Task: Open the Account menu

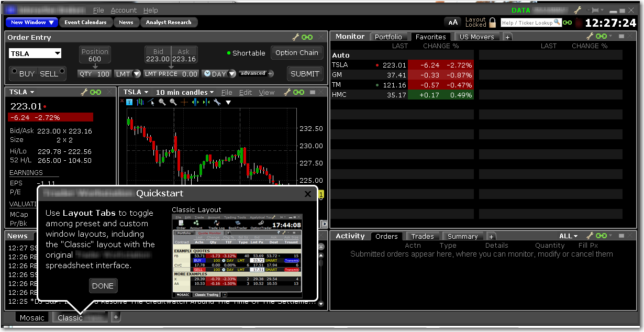Action: [x=124, y=10]
